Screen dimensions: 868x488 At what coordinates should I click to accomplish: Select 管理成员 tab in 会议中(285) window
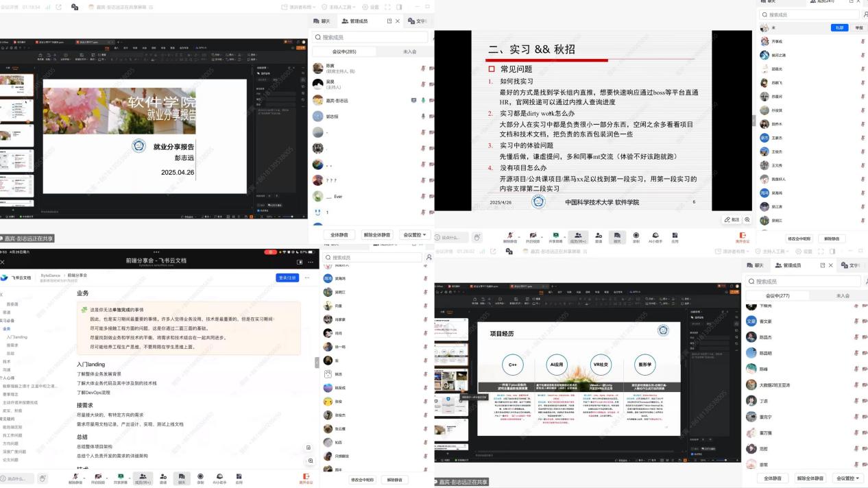pos(354,21)
